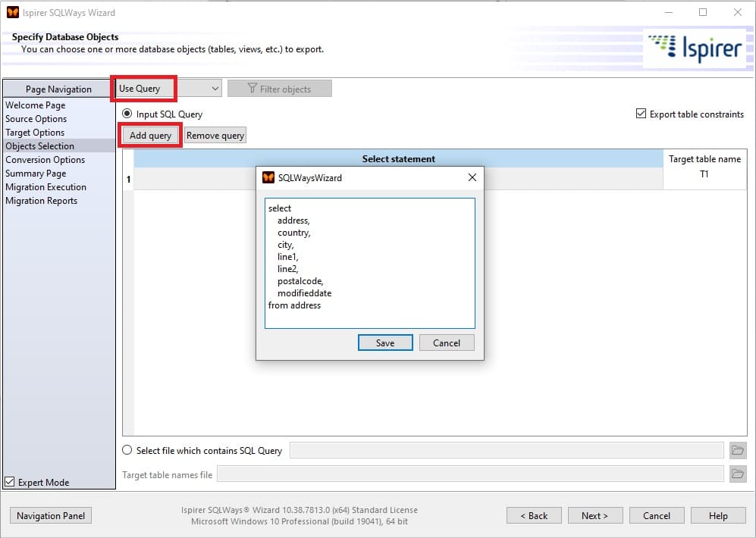
Task: Click the SQLWays flame icon in the title bar
Action: (12, 12)
